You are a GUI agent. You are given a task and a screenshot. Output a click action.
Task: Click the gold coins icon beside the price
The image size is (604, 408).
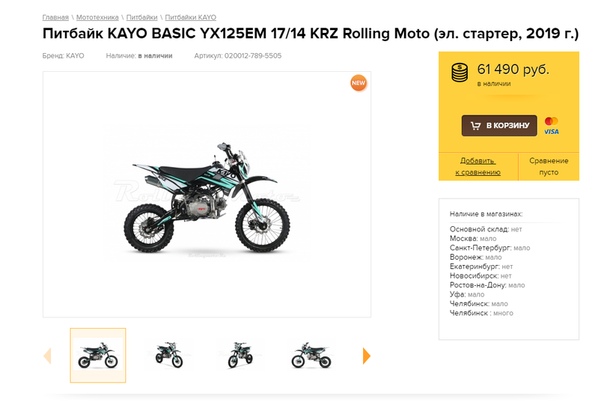click(x=460, y=72)
